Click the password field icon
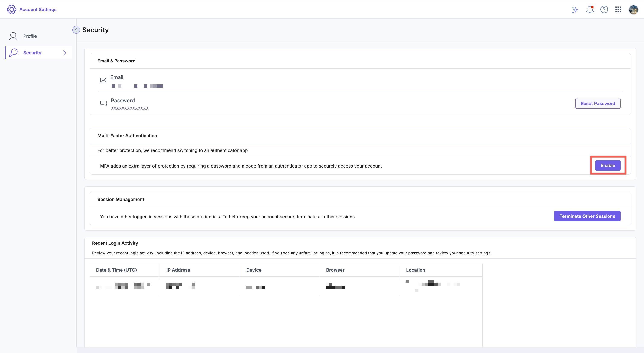This screenshot has height=353, width=644. pyautogui.click(x=103, y=103)
